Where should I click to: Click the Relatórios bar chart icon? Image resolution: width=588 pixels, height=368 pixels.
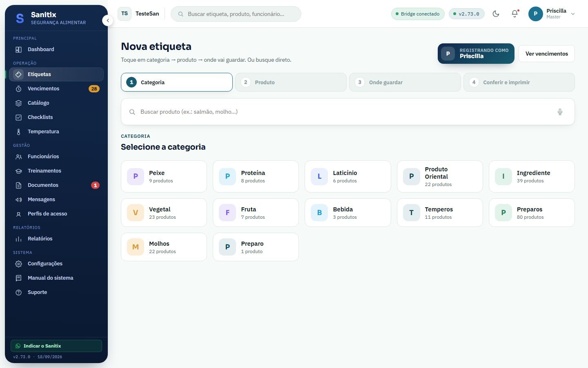click(x=18, y=239)
